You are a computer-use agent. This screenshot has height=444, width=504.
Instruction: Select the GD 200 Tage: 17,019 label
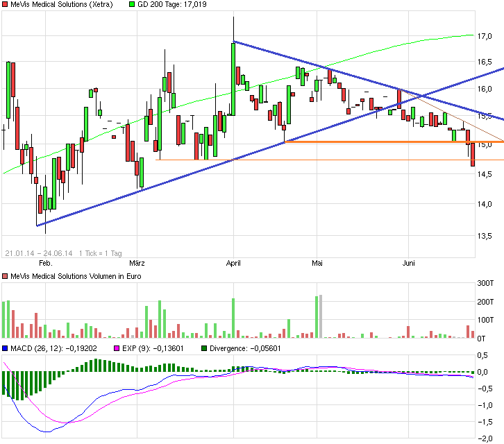pyautogui.click(x=171, y=5)
